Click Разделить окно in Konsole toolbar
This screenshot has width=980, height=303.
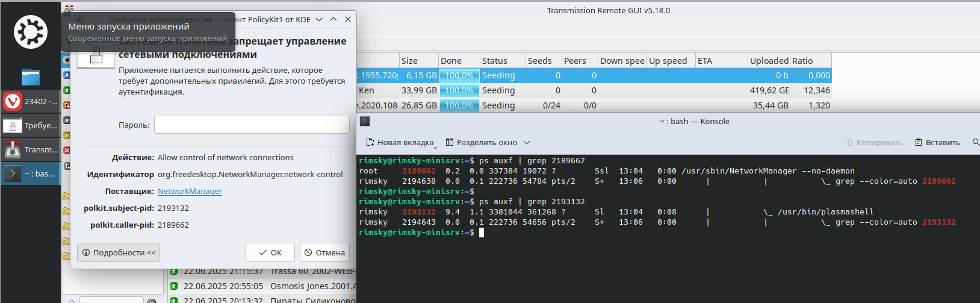482,142
